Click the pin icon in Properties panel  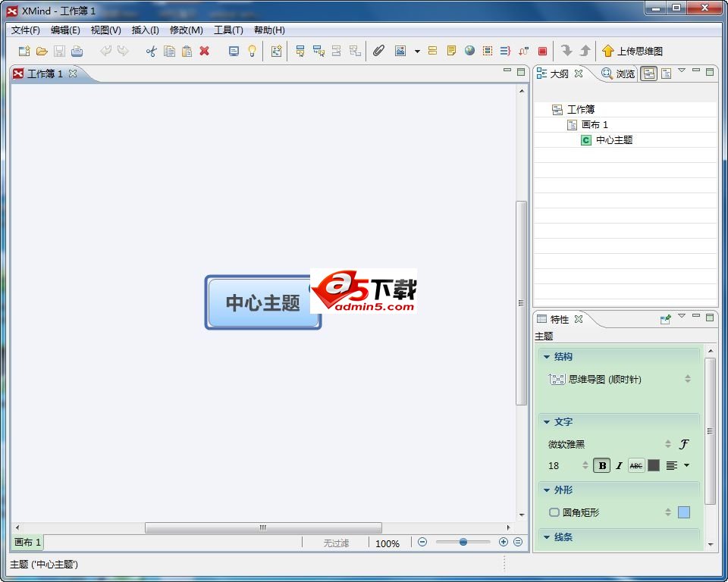(665, 319)
